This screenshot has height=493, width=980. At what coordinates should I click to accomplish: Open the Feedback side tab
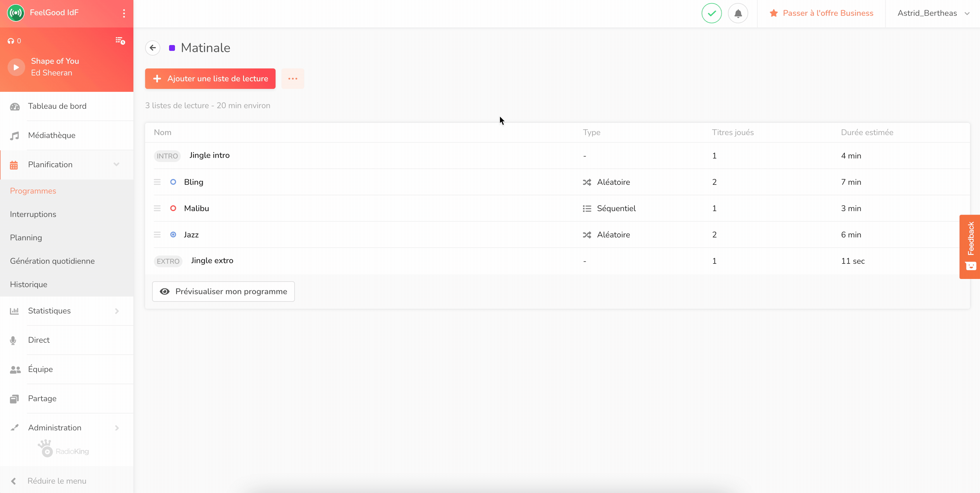coord(970,247)
